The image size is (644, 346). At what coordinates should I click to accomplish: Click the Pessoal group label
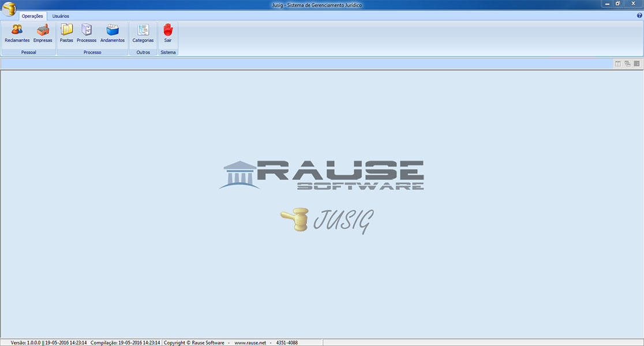tap(29, 52)
